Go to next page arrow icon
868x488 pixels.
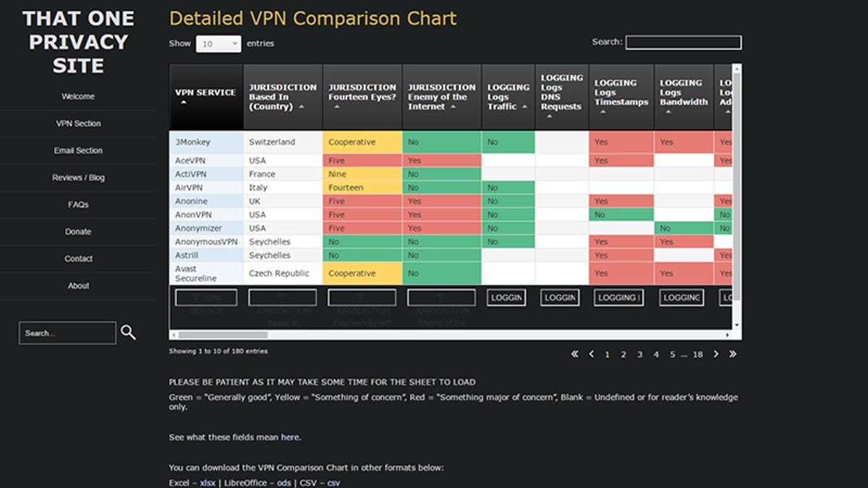(x=716, y=354)
